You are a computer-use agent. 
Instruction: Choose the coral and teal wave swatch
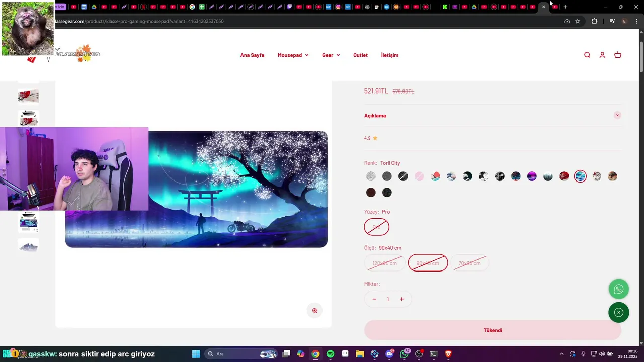(435, 176)
